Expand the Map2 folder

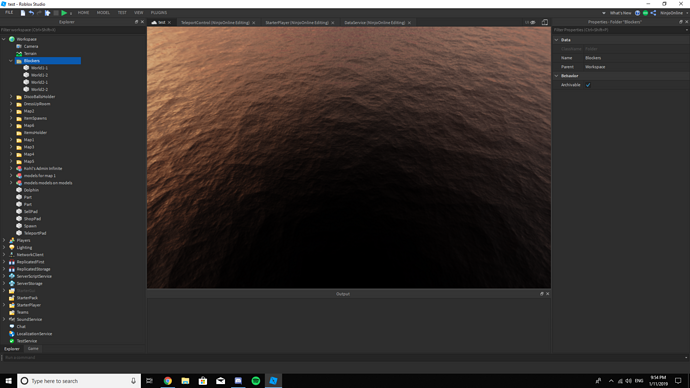pyautogui.click(x=11, y=111)
